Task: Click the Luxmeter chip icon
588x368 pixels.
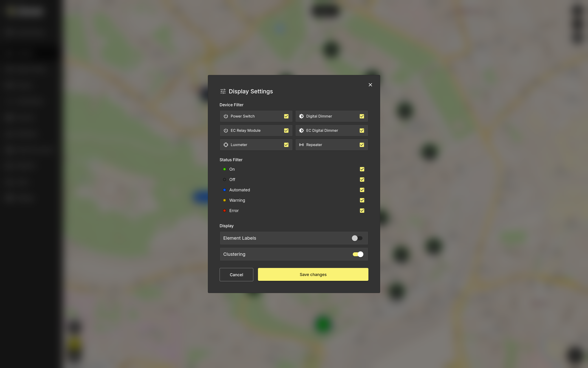Action: coord(226,145)
